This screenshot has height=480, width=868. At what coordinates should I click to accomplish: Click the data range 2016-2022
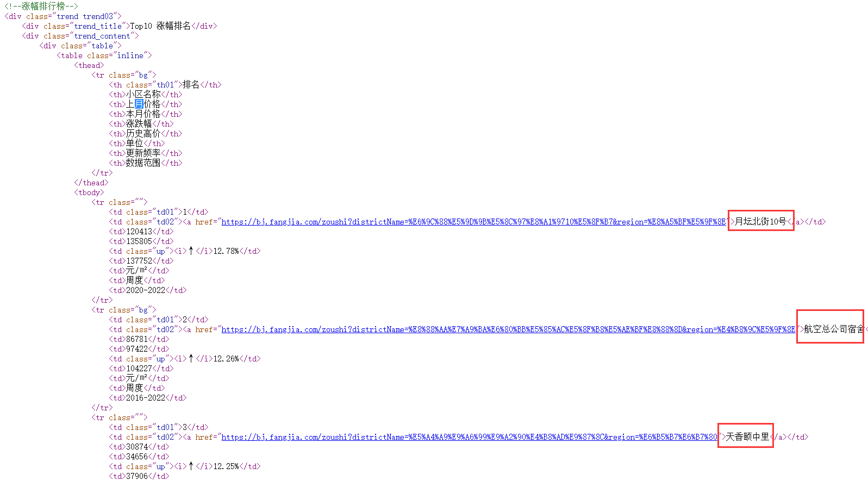coord(146,398)
